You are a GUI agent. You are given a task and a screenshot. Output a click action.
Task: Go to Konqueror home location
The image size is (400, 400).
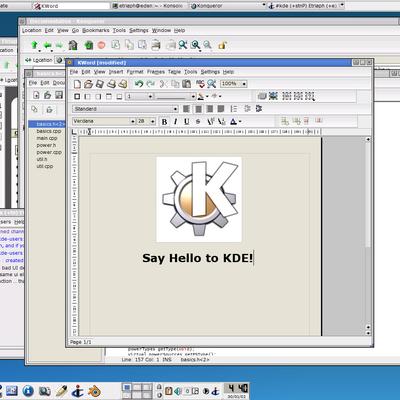pos(73,45)
